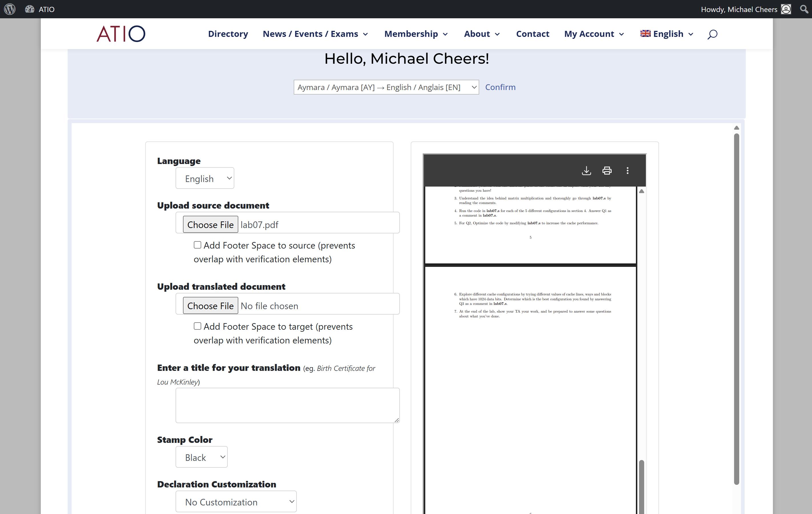Screen dimensions: 812x514
Task: Open the Directory menu item
Action: click(x=227, y=34)
